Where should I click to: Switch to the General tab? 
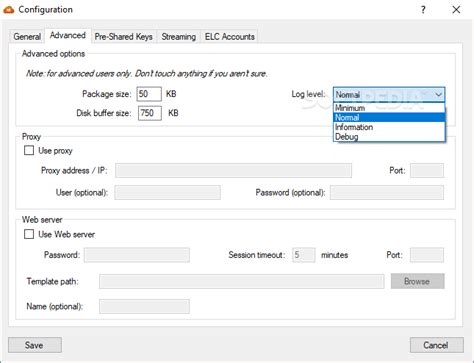pos(27,36)
